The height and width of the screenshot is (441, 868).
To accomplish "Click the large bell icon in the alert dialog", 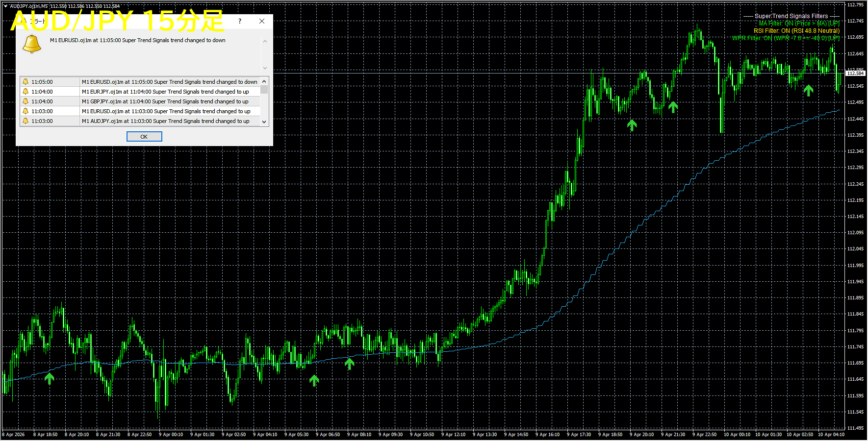I will [x=32, y=44].
